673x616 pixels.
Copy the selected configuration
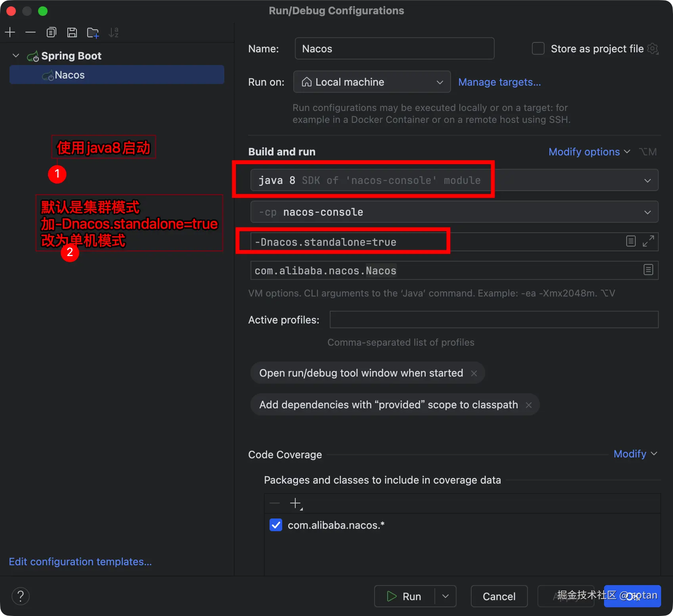click(x=52, y=32)
